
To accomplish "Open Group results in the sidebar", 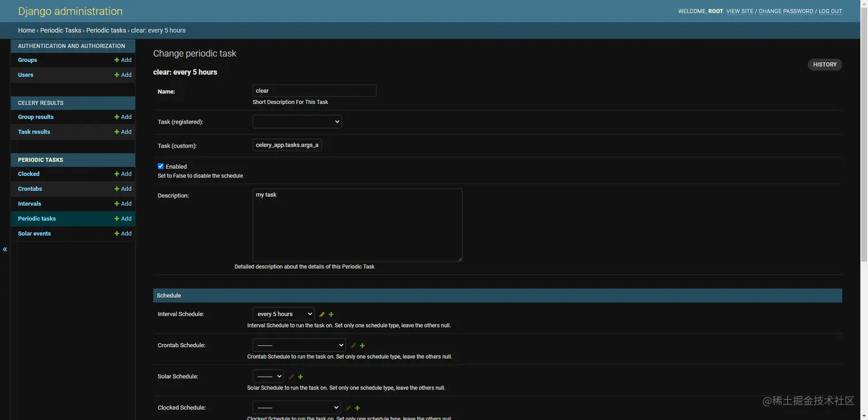I will (36, 116).
